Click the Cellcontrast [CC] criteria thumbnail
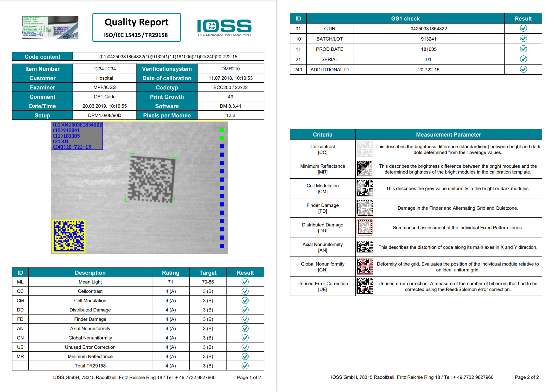The image size is (554, 392). point(365,149)
